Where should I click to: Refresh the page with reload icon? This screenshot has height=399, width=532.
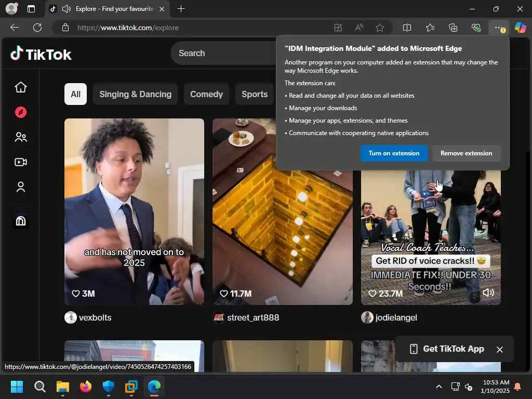point(37,28)
